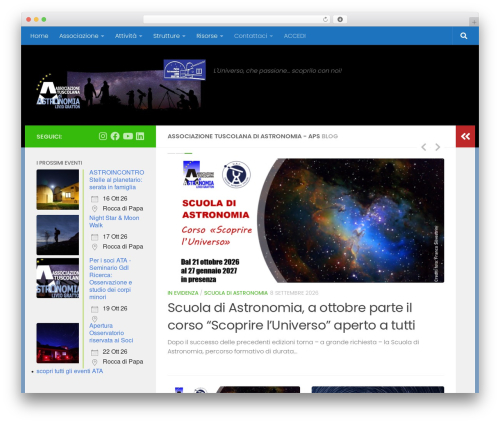This screenshot has height=423, width=500.
Task: Open Seminario Gdl Ricerca event link
Action: pyautogui.click(x=110, y=278)
